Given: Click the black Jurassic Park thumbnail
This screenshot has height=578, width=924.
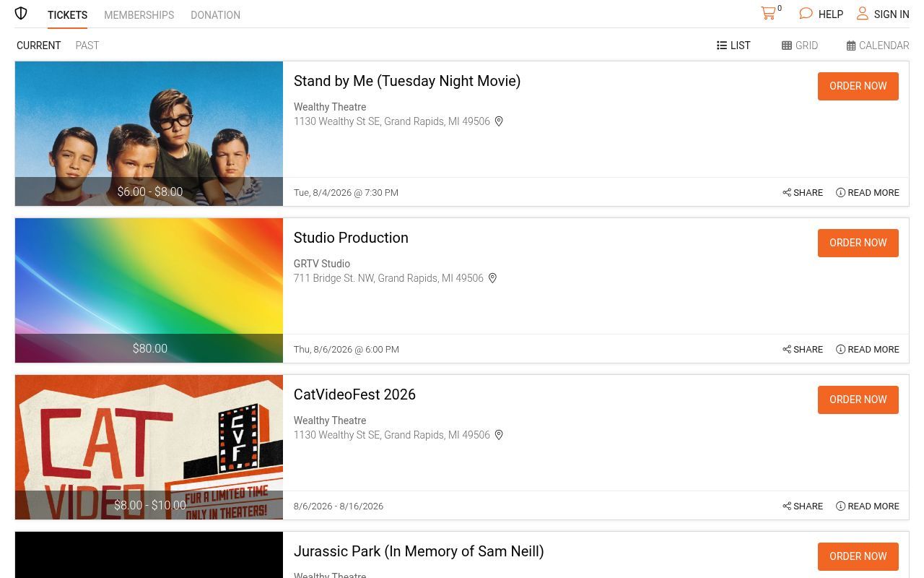Looking at the screenshot, I should (149, 555).
